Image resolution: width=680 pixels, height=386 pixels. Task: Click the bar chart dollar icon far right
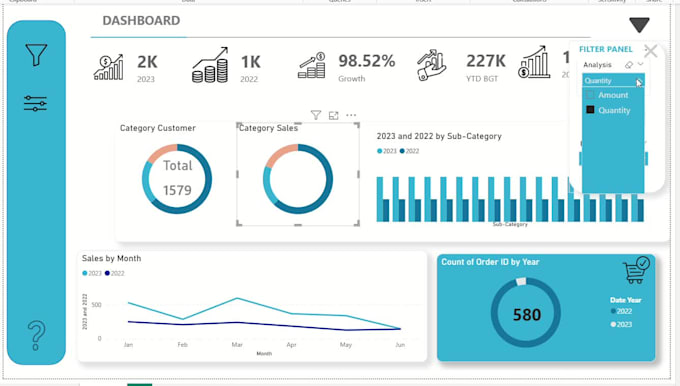pyautogui.click(x=534, y=62)
